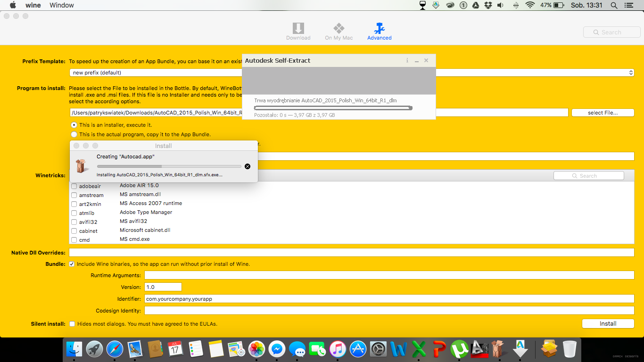Click the Version field showing 1.0
The image size is (644, 362).
pos(163,287)
